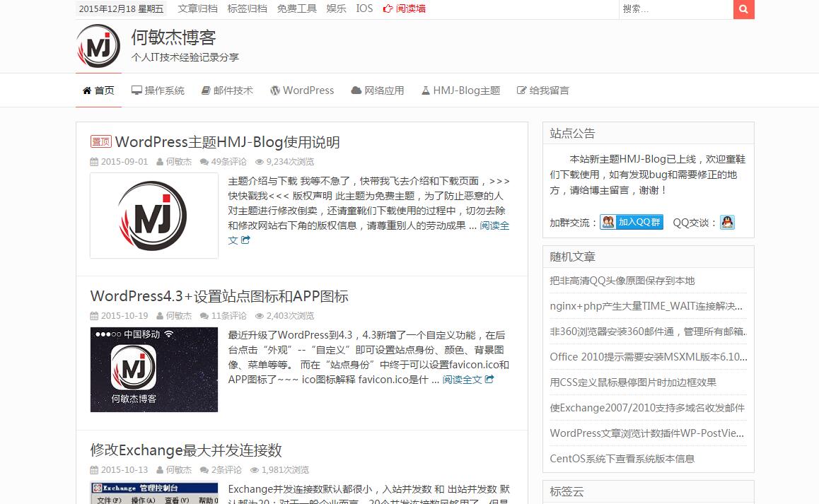Screen dimensions: 819x504
Task: Click 49条评论 comments link
Action: click(228, 162)
